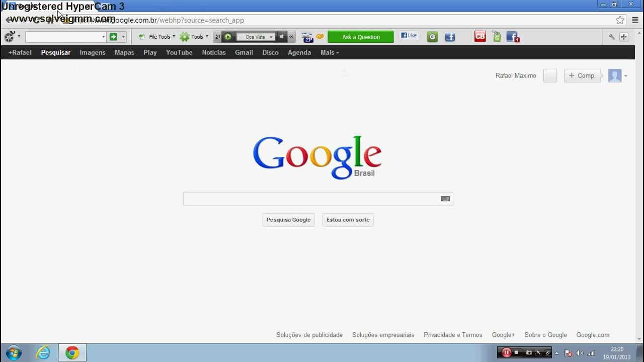Pause HyperCam recording with red button
This screenshot has width=644, height=362.
tap(506, 352)
